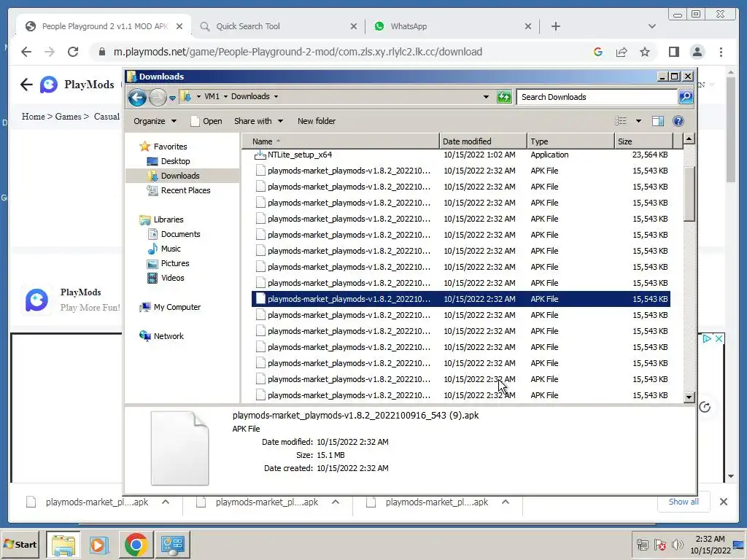This screenshot has height=560, width=747.
Task: Click the Chrome icon in the taskbar
Action: (136, 545)
